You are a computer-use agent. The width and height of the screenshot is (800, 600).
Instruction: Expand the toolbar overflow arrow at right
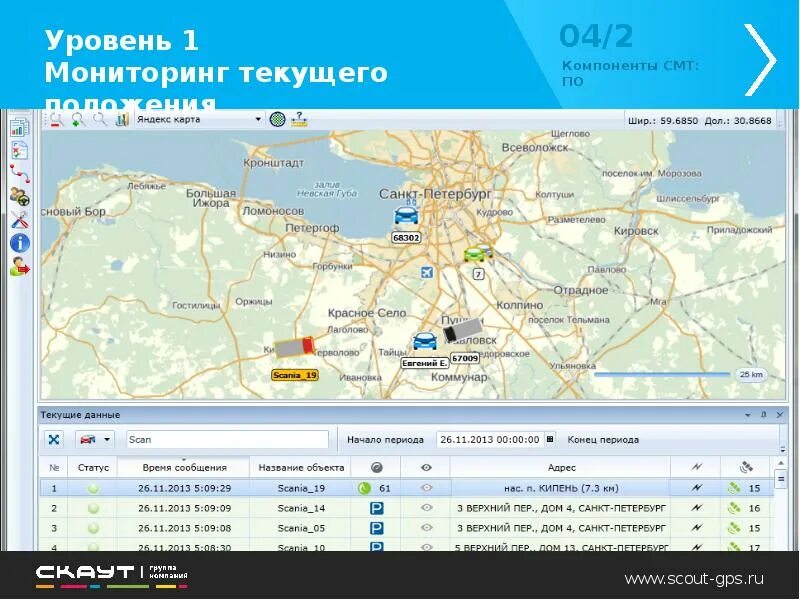point(783,450)
